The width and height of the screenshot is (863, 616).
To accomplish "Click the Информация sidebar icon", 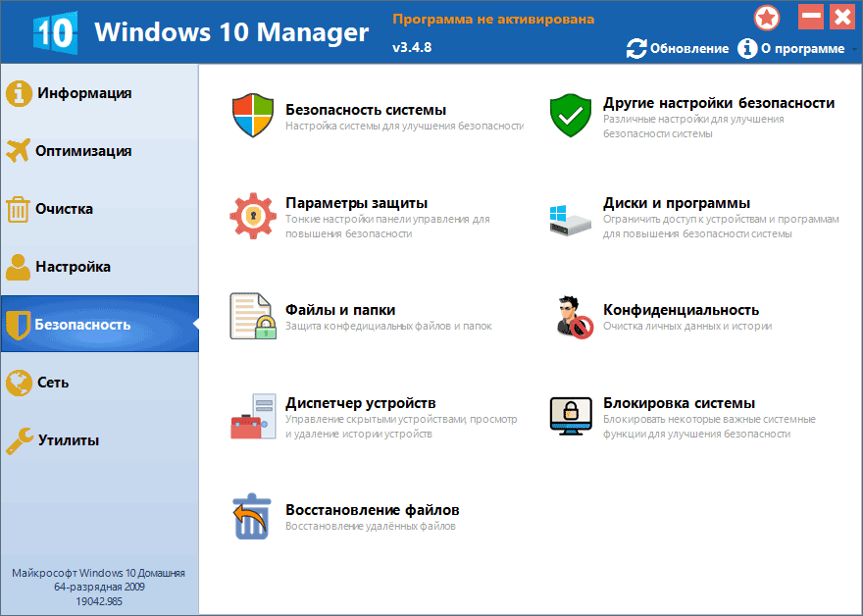I will (x=19, y=93).
